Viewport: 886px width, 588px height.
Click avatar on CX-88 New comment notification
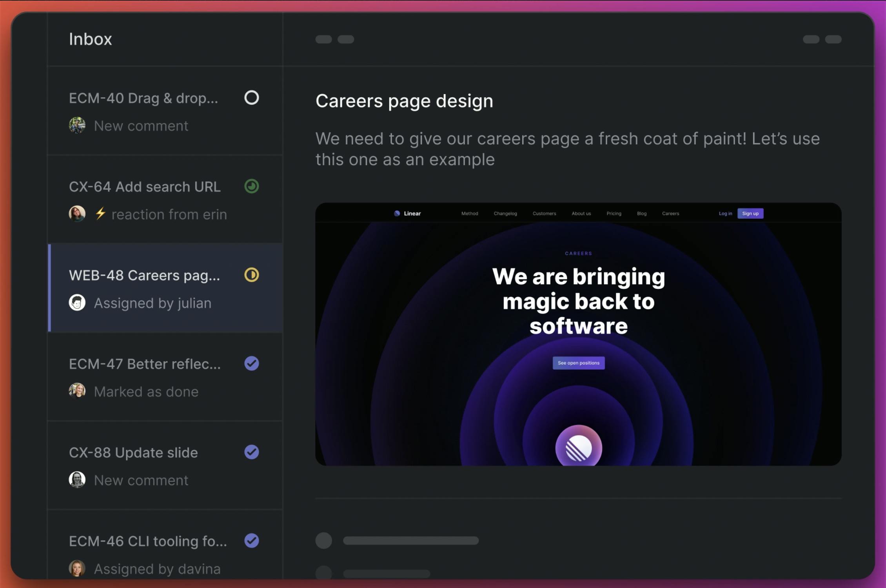coord(77,480)
